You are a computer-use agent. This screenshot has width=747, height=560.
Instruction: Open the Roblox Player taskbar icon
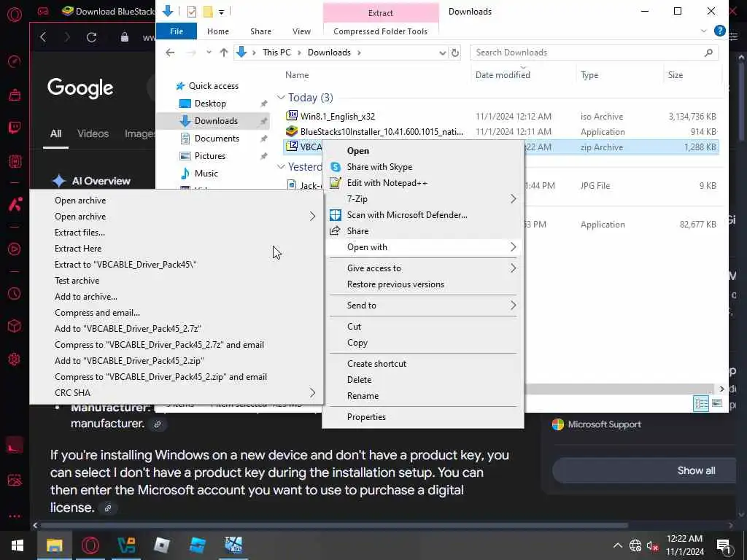coord(162,545)
